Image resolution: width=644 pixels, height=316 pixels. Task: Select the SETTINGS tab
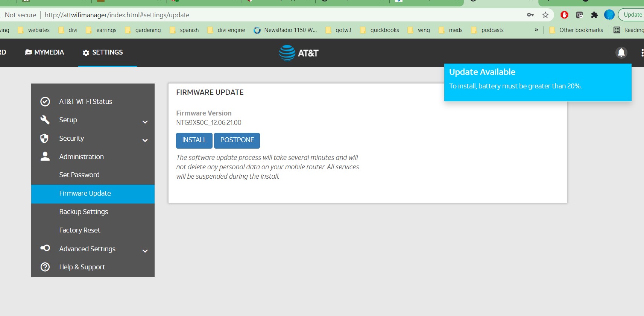(108, 52)
